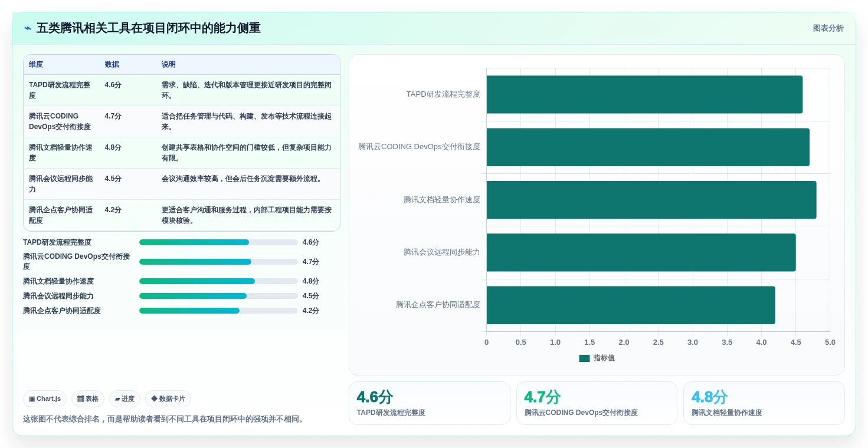The width and height of the screenshot is (868, 448).
Task: Click the 图表分析 label
Action: pyautogui.click(x=828, y=28)
